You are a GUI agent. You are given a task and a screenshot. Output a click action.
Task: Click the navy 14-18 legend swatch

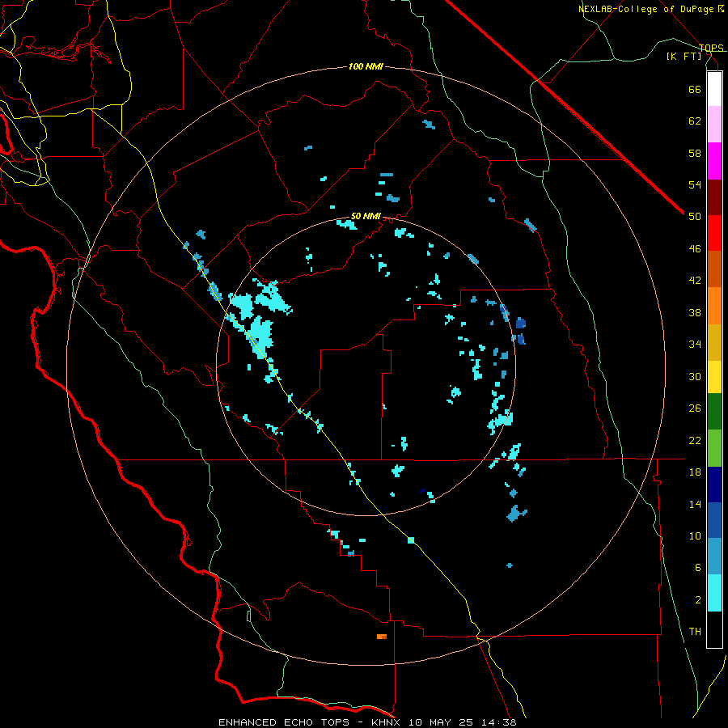(x=714, y=485)
